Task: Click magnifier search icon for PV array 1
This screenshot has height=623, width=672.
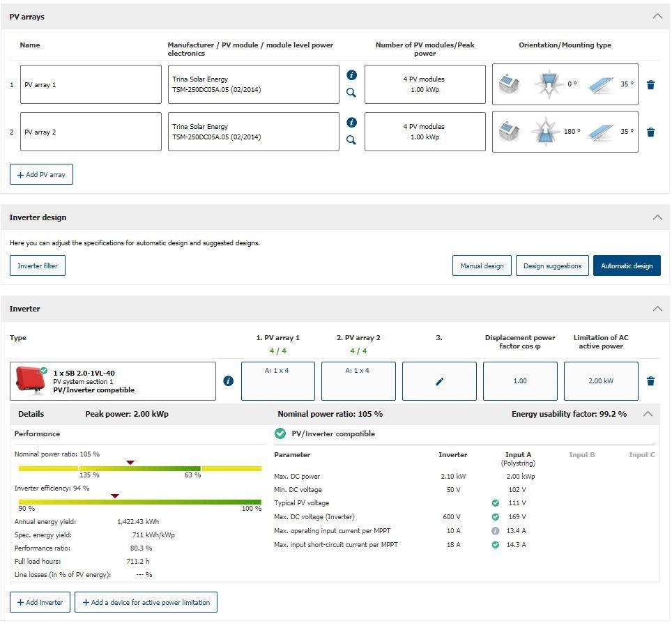Action: tap(351, 93)
